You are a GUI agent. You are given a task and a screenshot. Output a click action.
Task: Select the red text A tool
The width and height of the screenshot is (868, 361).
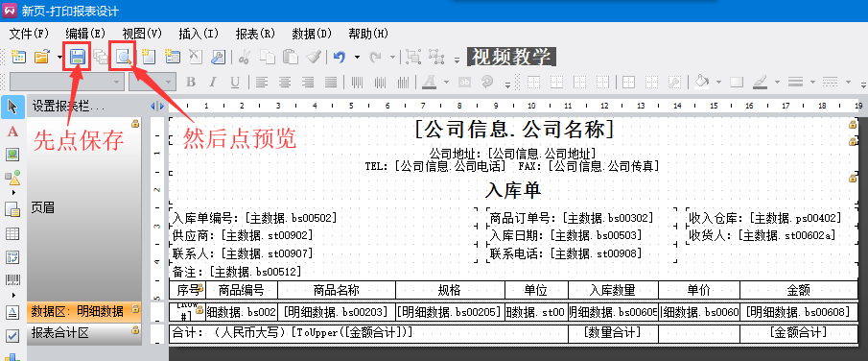[x=12, y=132]
